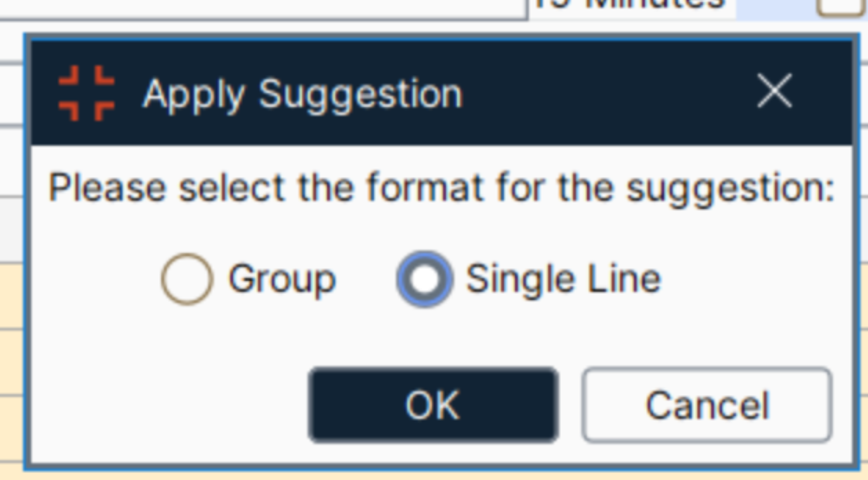Image resolution: width=868 pixels, height=480 pixels.
Task: Click the icon beside 'Apply Suggestion' text
Action: 87,92
